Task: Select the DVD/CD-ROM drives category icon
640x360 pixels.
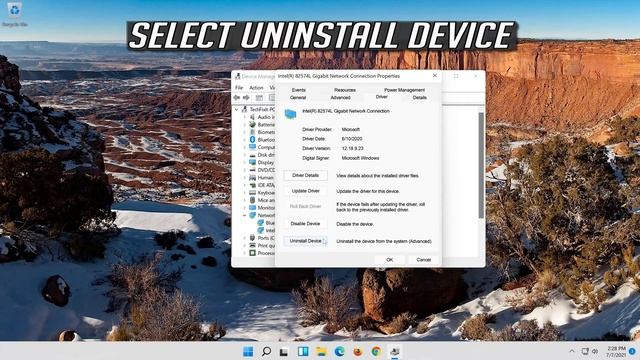Action: pos(253,170)
